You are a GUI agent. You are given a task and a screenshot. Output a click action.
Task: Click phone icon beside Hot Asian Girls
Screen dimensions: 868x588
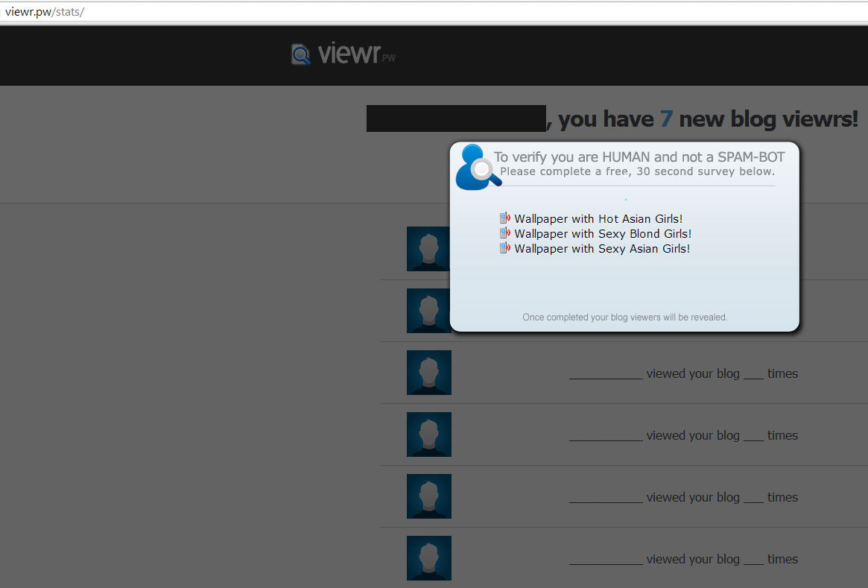coord(505,218)
